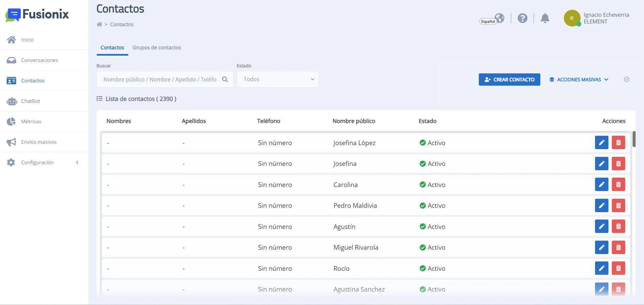The image size is (644, 305).
Task: Open Métricas in sidebar
Action: tap(44, 121)
